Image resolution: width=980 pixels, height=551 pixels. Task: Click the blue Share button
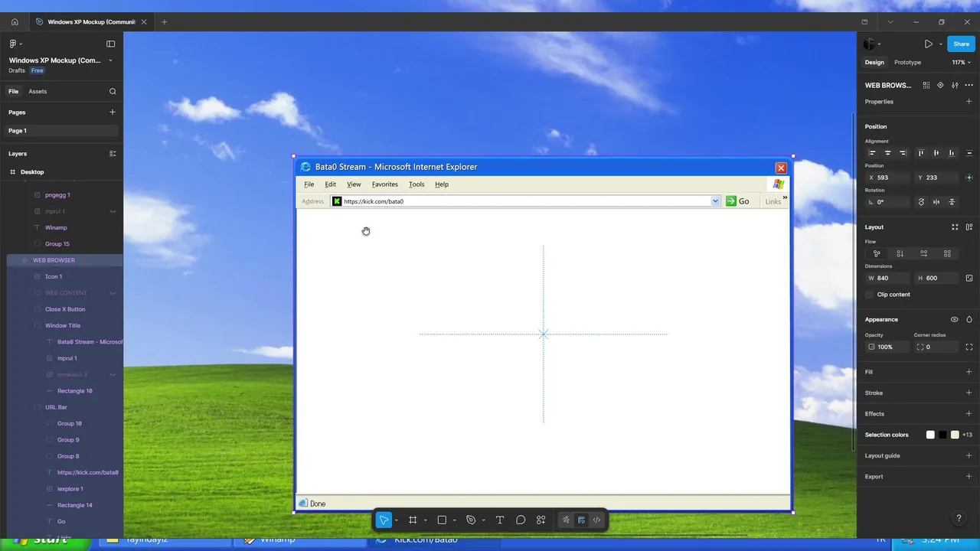click(x=961, y=44)
